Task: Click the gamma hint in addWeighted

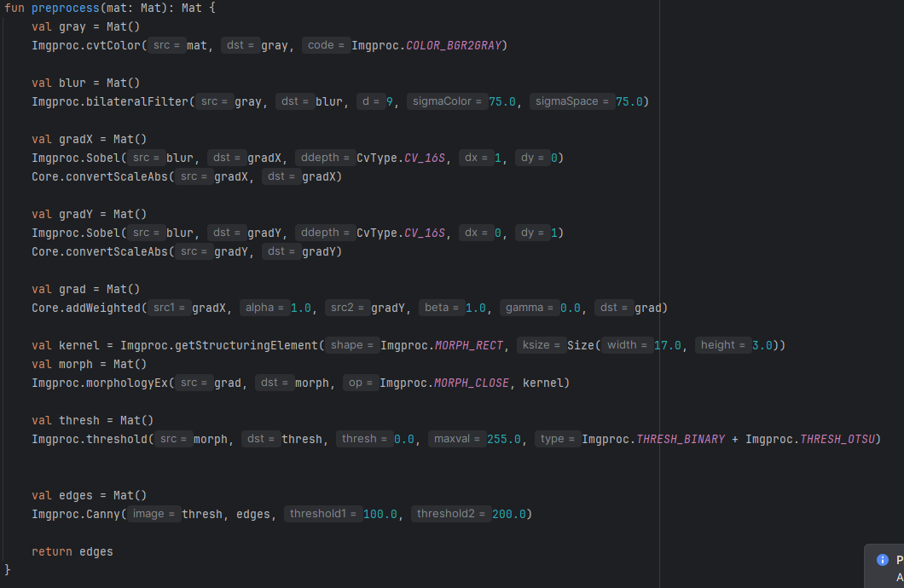Action: (531, 308)
